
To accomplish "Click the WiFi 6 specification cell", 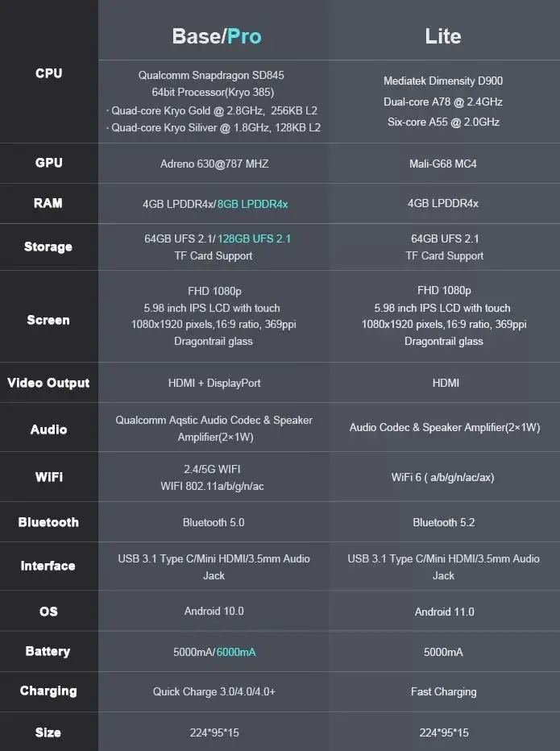I will click(x=442, y=477).
